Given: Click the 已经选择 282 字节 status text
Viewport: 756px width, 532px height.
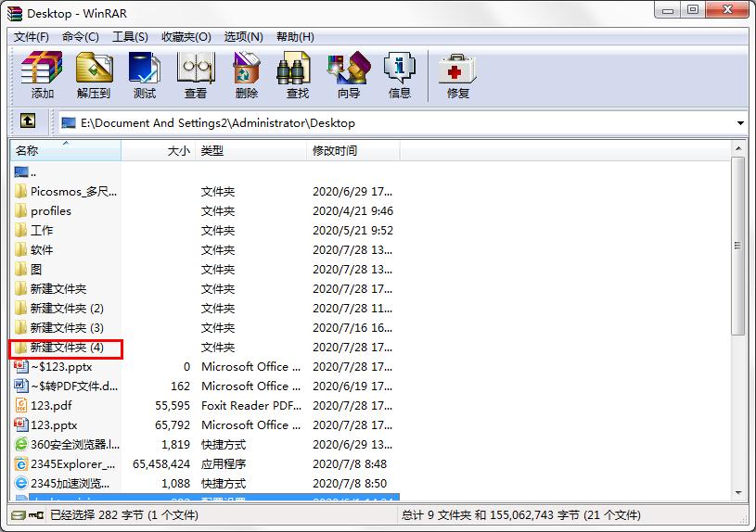Looking at the screenshot, I should [124, 515].
